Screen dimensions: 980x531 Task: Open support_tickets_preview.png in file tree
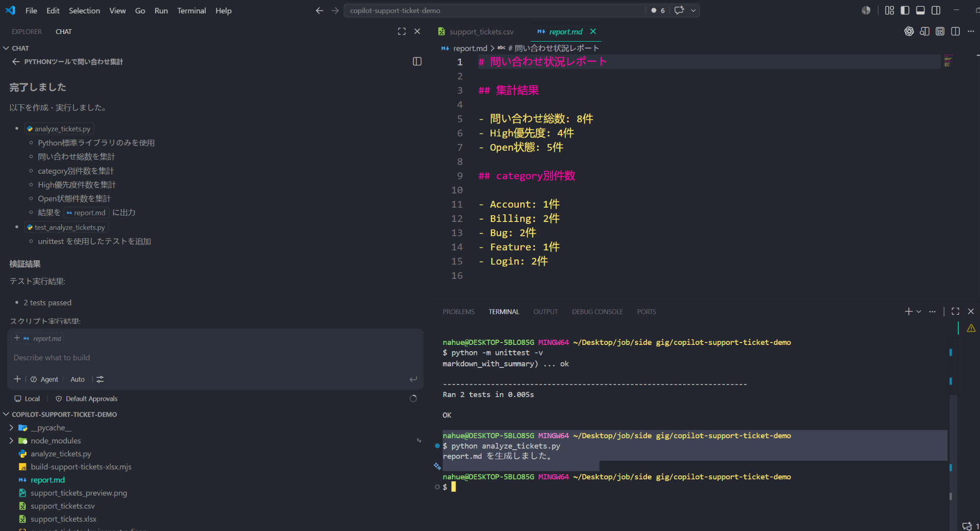78,493
